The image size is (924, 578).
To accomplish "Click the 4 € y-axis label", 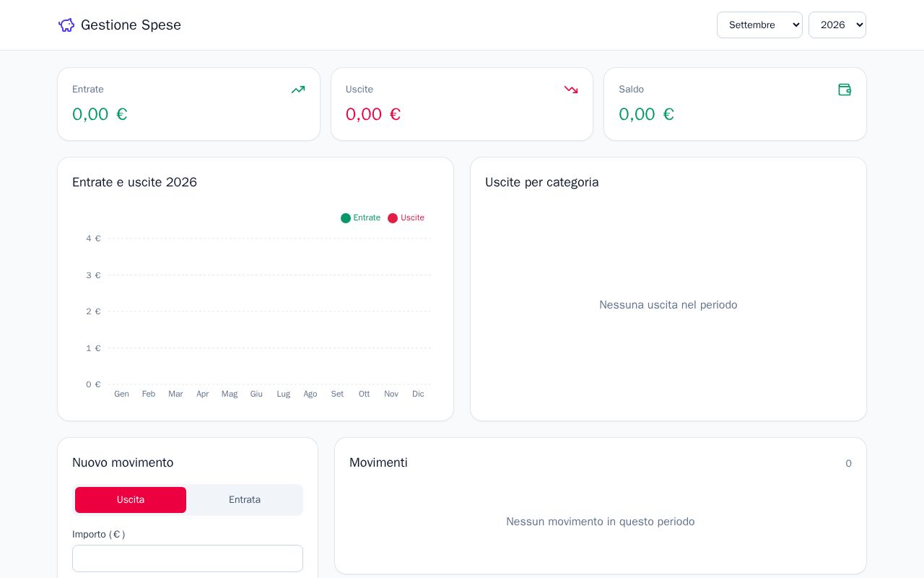I will point(93,238).
